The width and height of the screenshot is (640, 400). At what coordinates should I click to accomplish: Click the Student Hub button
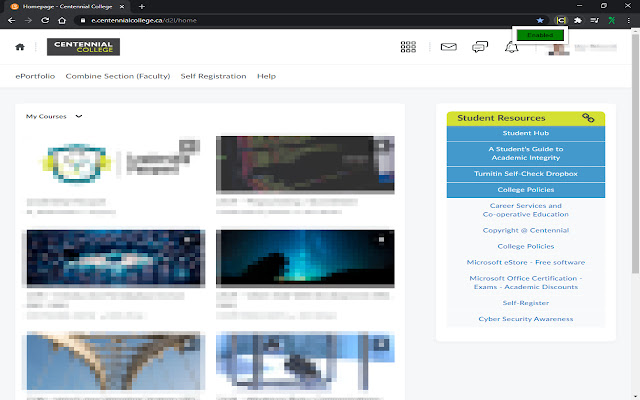coord(526,133)
